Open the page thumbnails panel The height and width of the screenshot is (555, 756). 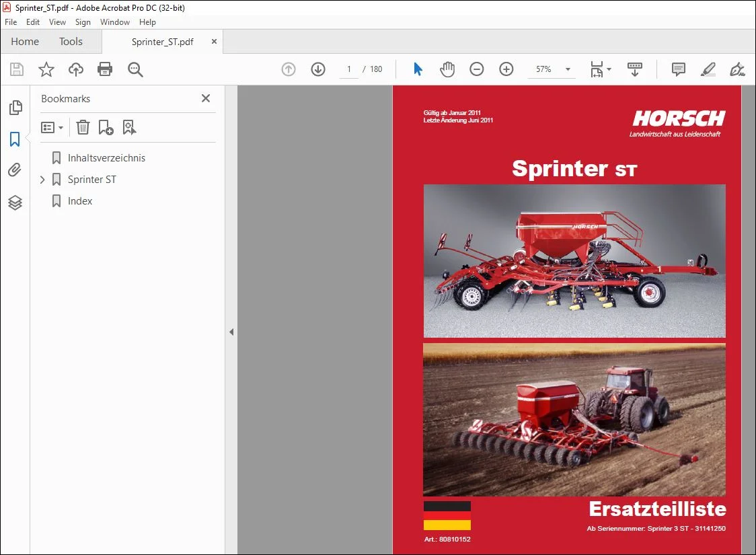pyautogui.click(x=15, y=108)
